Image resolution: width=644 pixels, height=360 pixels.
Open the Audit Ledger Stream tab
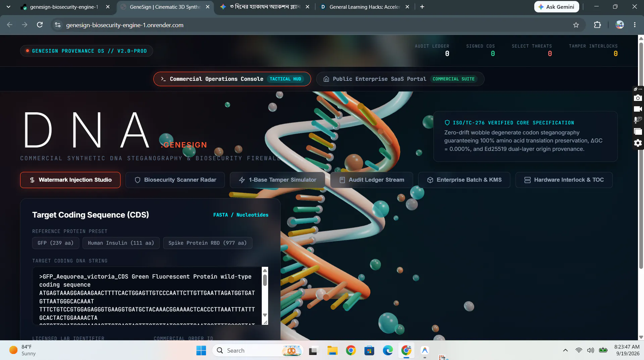[371, 180]
